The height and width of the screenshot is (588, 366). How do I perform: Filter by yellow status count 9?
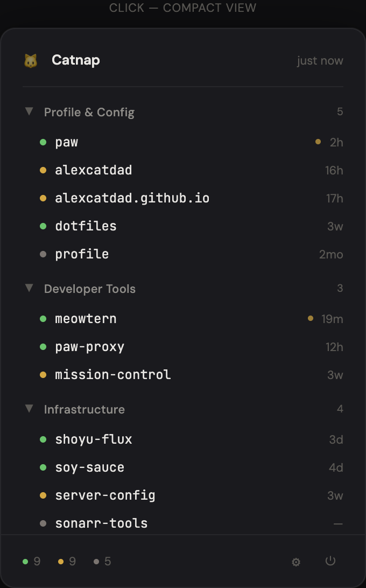tap(67, 562)
